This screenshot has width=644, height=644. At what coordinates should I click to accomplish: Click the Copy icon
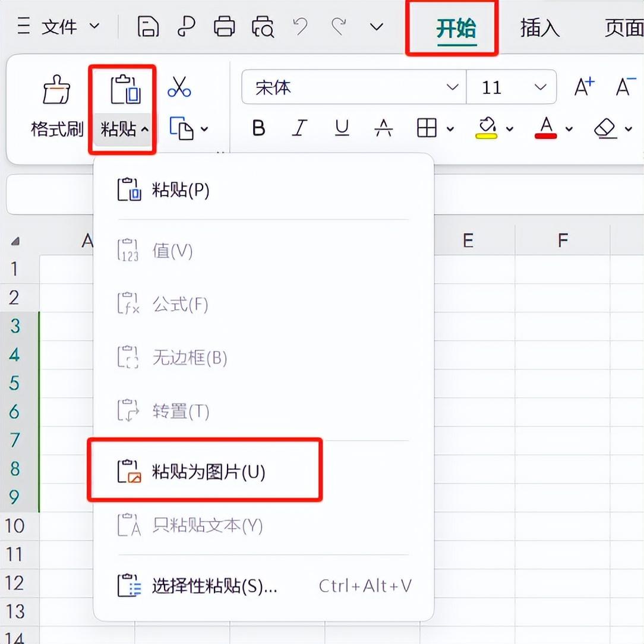pos(181,128)
